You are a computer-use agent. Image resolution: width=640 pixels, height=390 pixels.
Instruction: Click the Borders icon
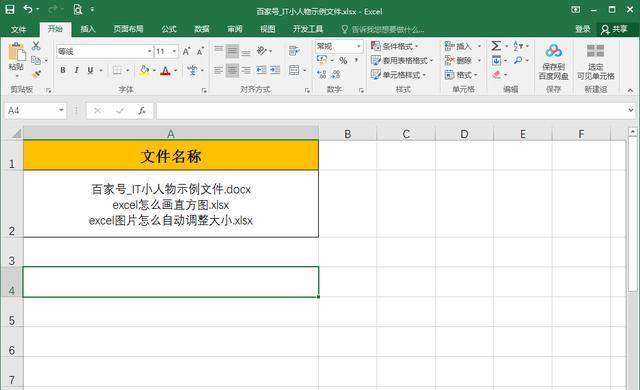(x=117, y=70)
